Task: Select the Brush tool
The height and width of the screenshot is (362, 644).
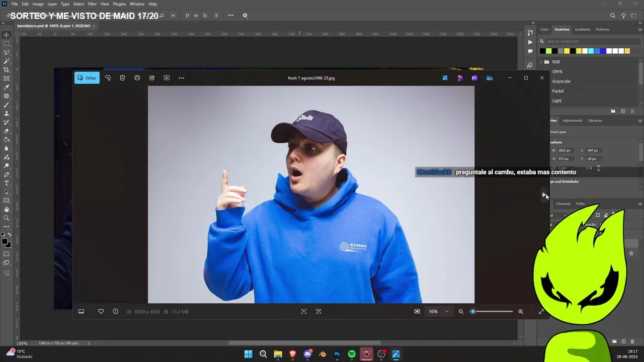Action: tap(7, 105)
